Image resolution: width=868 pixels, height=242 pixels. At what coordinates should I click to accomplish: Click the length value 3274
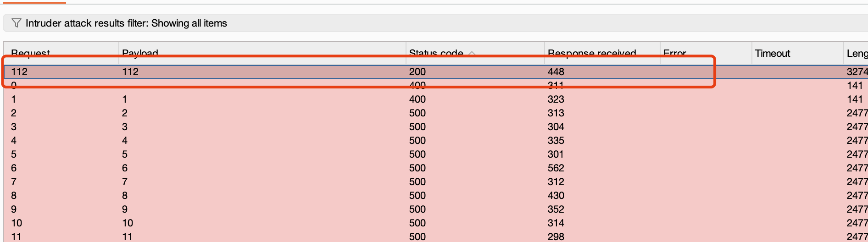pos(857,71)
